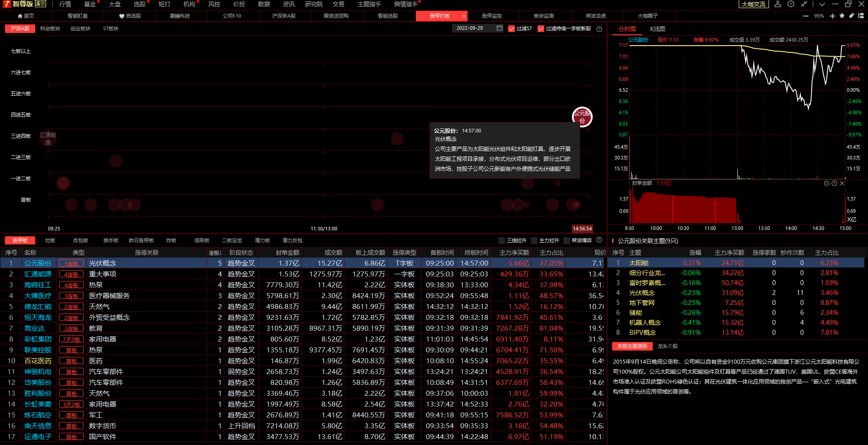Sort by 主力净买额 header in stock list

point(514,253)
